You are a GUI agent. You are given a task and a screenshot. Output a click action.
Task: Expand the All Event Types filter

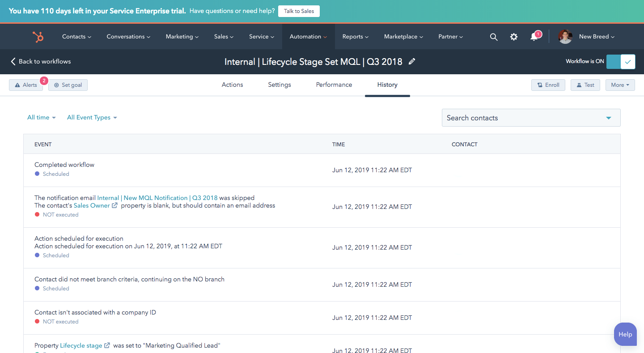tap(92, 118)
